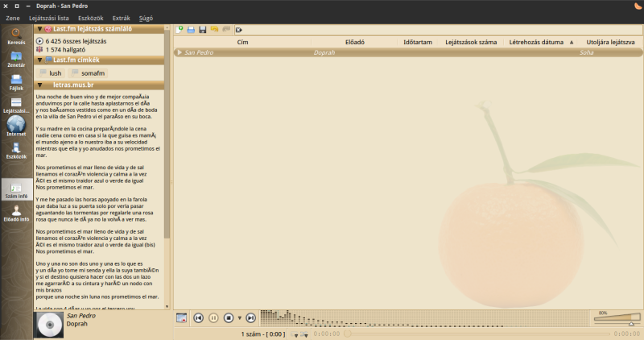The width and height of the screenshot is (644, 340).
Task: Click the remaining time label right of seek slider
Action: click(x=627, y=334)
